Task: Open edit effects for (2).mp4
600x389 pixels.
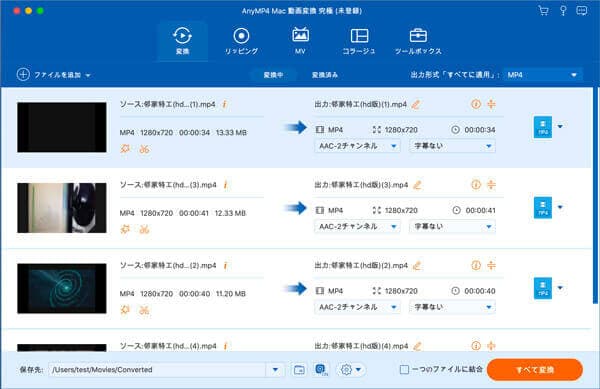Action: pyautogui.click(x=125, y=310)
